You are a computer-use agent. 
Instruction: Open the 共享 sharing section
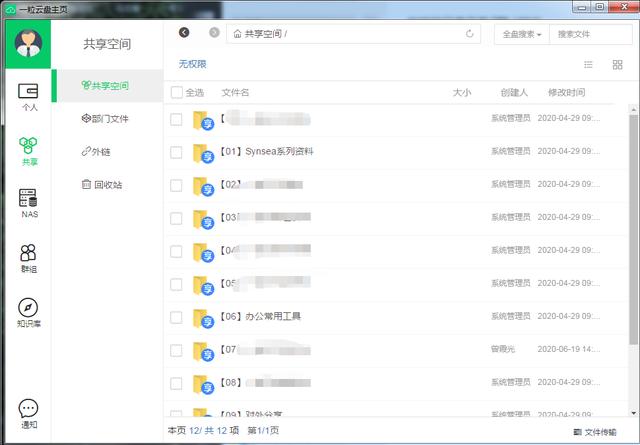[x=28, y=151]
